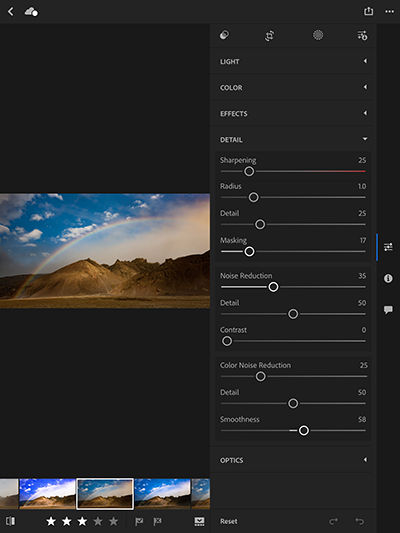Set rating with the fourth star

pyautogui.click(x=98, y=521)
